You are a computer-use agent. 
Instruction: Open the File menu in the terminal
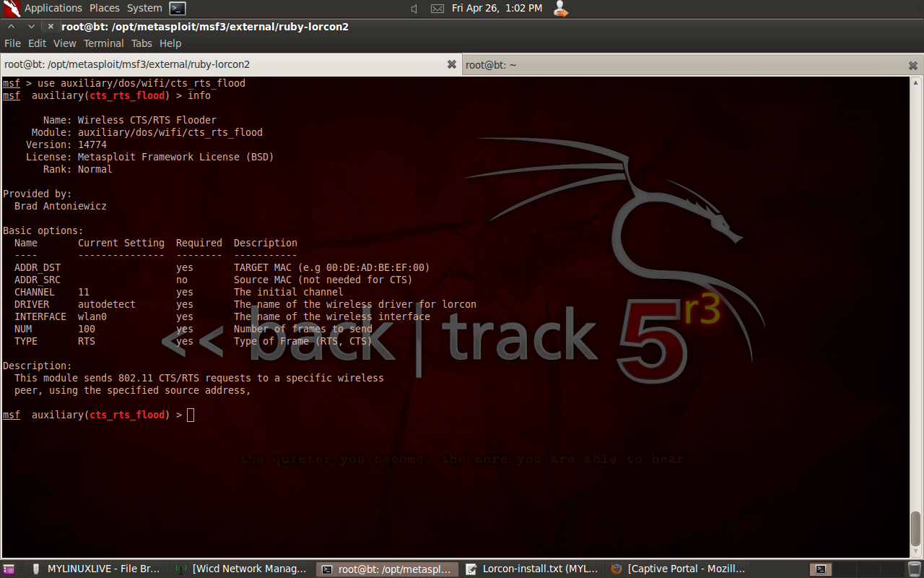point(12,43)
